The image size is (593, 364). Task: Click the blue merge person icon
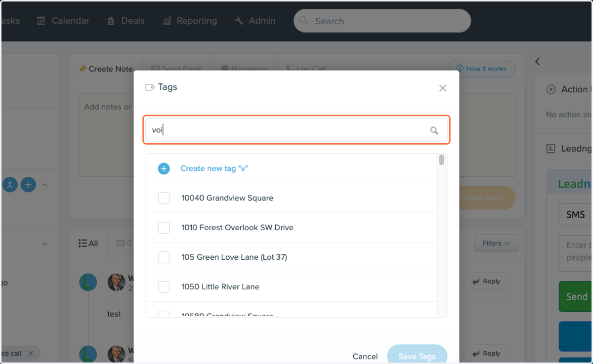click(x=10, y=185)
